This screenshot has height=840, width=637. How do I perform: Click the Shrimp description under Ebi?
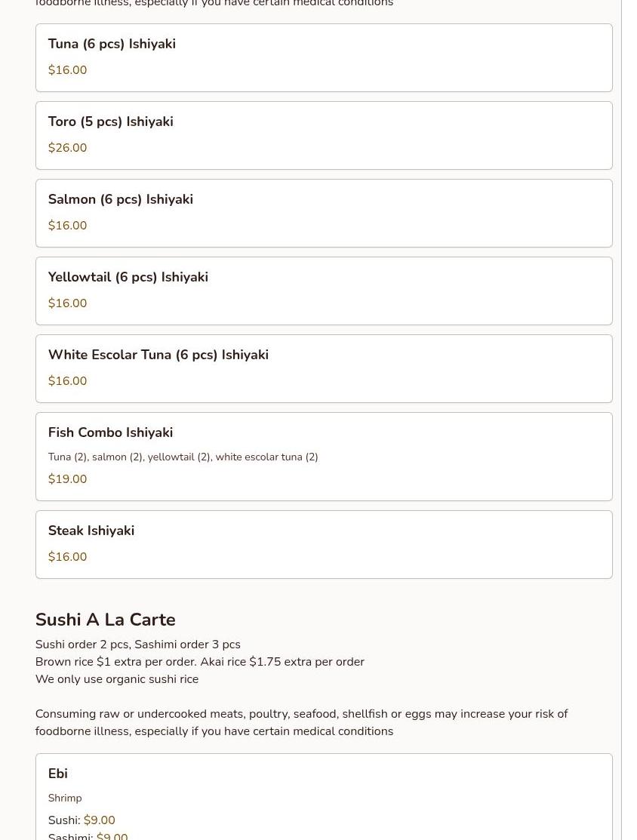point(65,798)
